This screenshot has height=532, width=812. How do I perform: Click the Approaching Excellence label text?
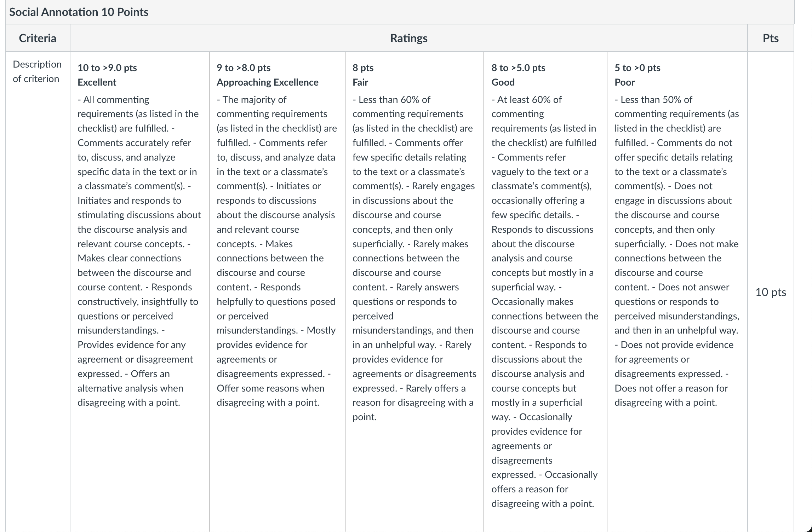268,82
